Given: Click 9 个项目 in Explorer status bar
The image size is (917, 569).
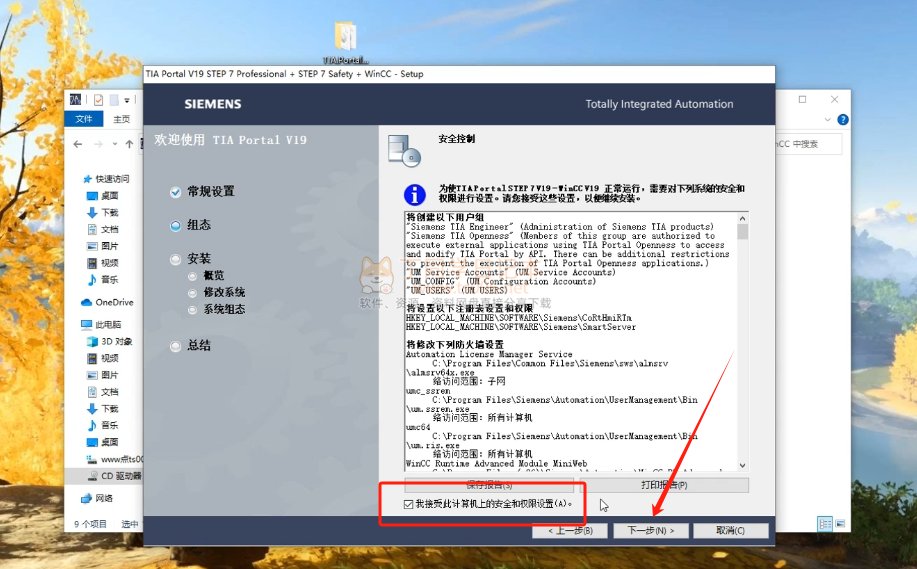Looking at the screenshot, I should pos(91,524).
